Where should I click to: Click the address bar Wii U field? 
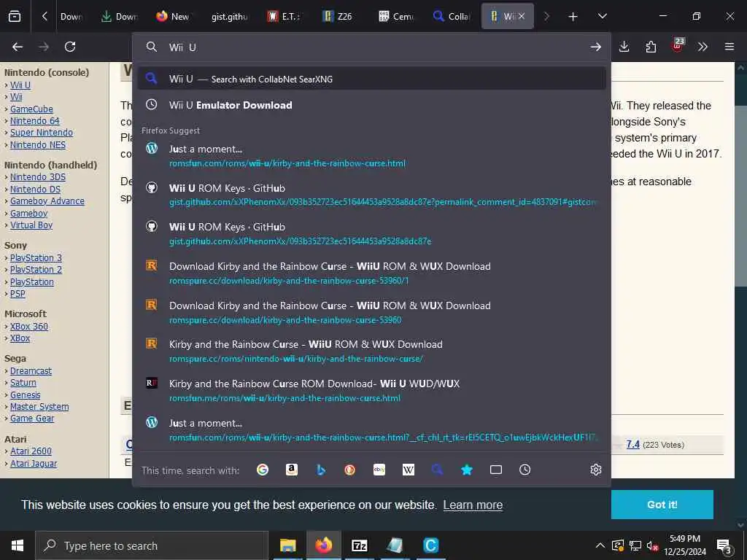[x=371, y=47]
